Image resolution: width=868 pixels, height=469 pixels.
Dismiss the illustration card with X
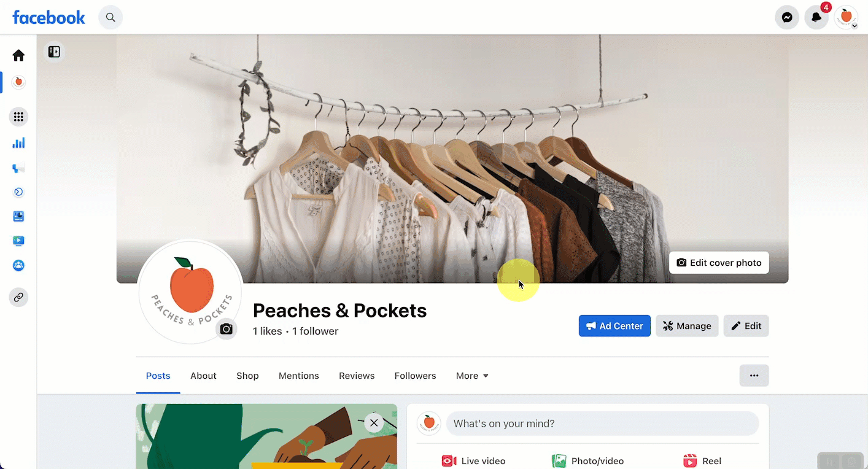(374, 423)
